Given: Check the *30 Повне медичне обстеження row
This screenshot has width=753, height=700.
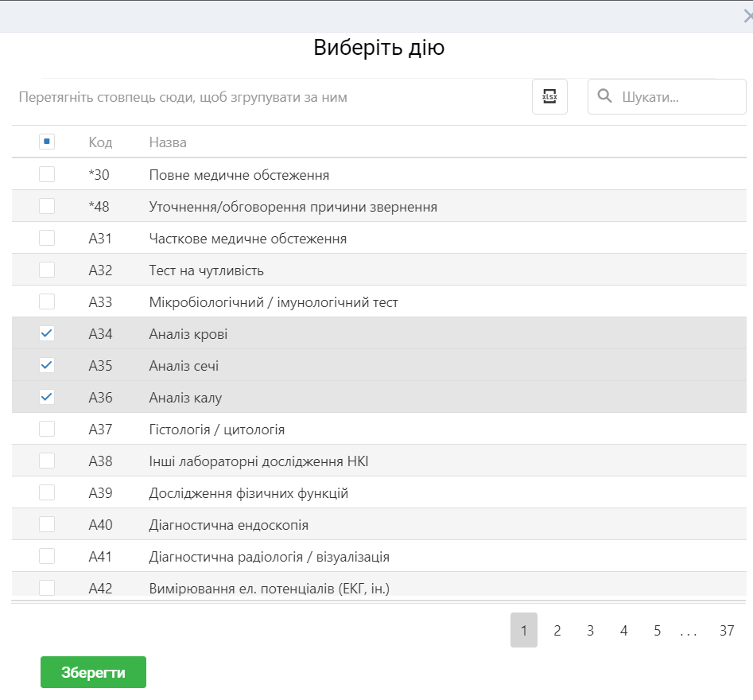Looking at the screenshot, I should [47, 174].
